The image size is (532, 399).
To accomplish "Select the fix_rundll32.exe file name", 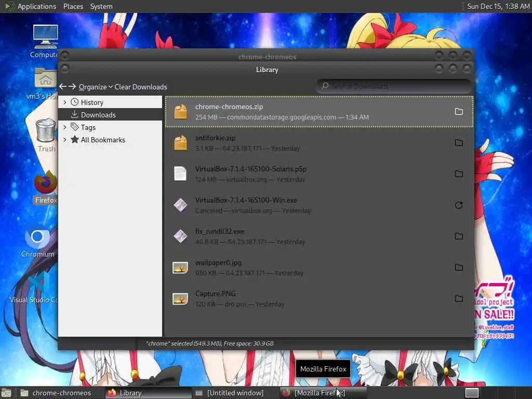I will coord(220,231).
